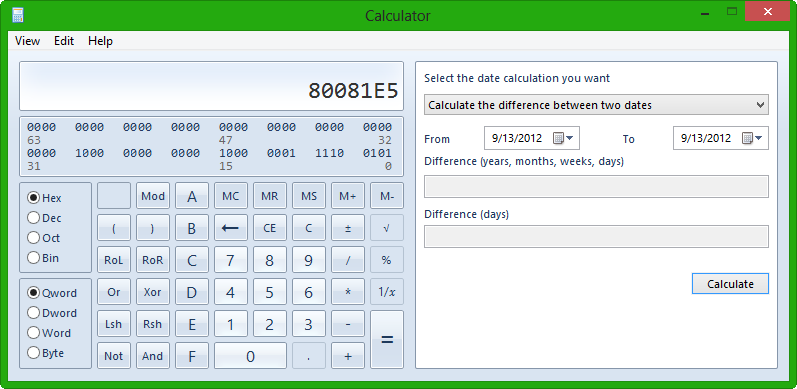Open the From date calendar picker
The image size is (797, 389).
tap(563, 138)
